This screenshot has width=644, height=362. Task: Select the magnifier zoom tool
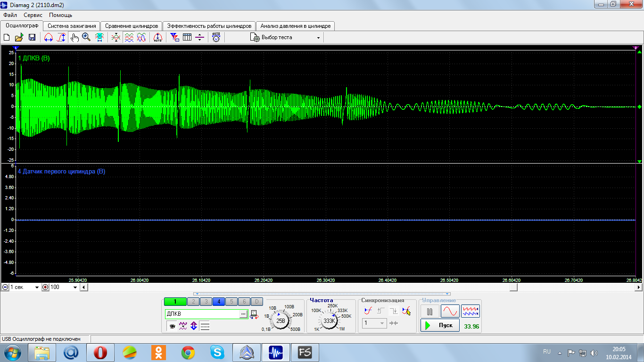[86, 37]
